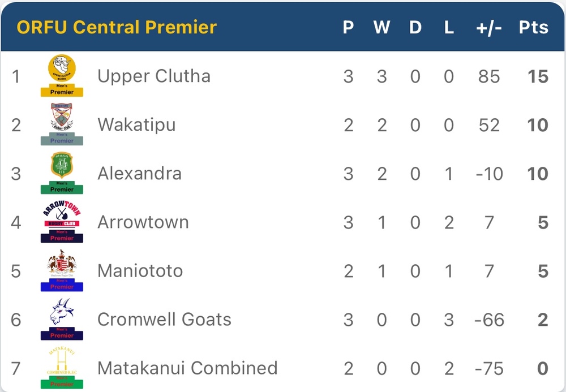Click the Maniototo club crest
Image resolution: width=566 pixels, height=392 pixels.
coord(62,270)
